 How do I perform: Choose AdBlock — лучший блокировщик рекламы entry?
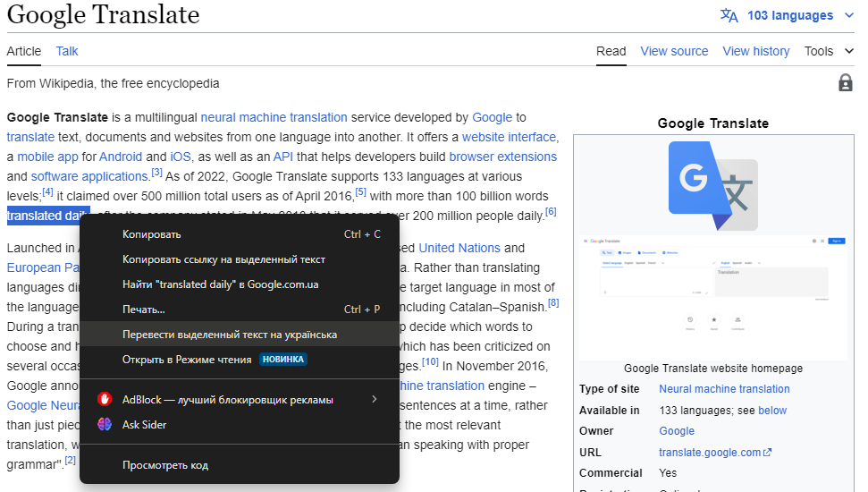pyautogui.click(x=240, y=399)
